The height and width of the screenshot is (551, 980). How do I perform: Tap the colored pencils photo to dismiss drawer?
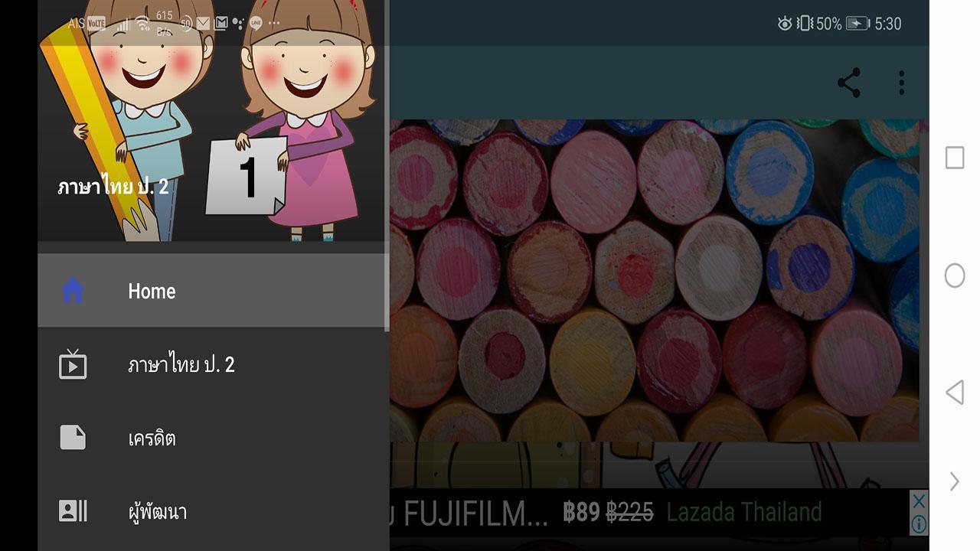pos(654,280)
